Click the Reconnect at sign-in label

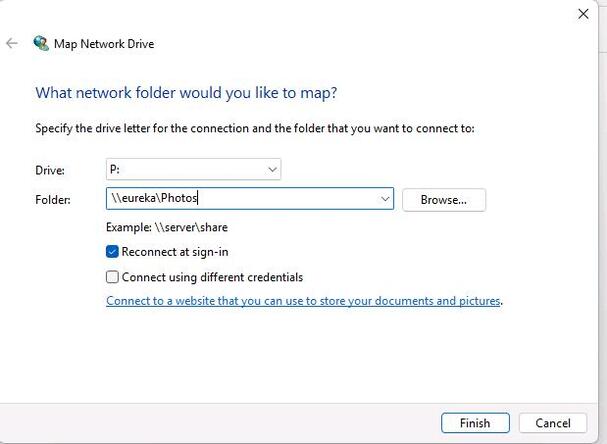[x=175, y=252]
